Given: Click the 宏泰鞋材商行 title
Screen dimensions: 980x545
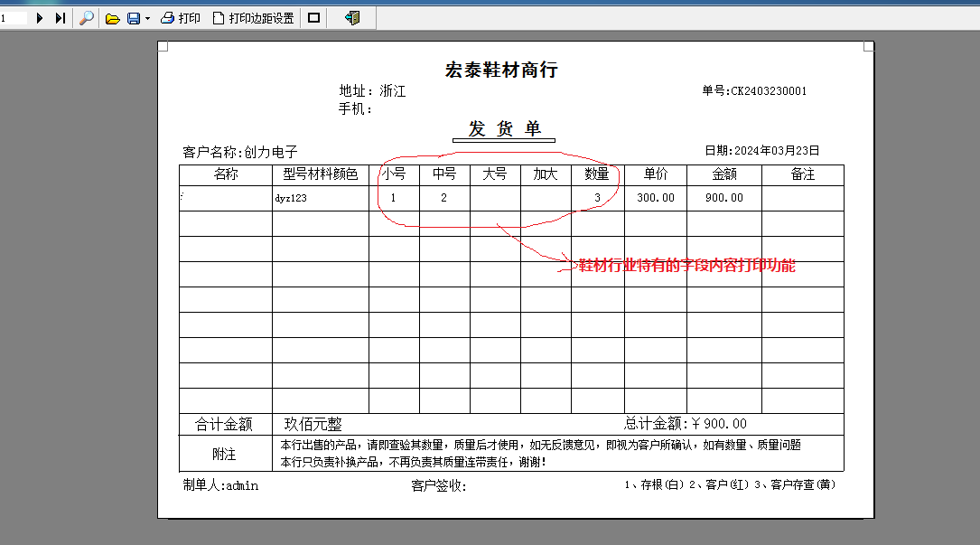Looking at the screenshot, I should point(501,70).
